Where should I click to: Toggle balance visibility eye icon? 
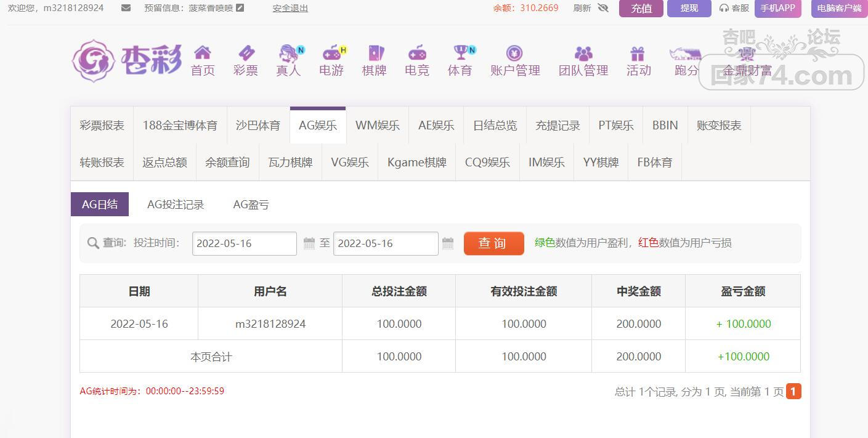tap(602, 8)
